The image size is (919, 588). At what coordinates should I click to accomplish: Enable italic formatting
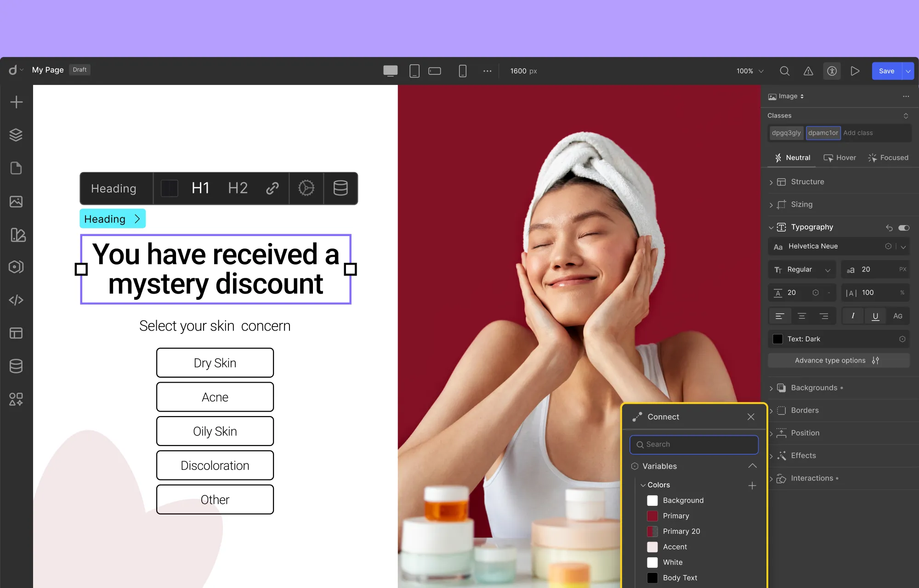[852, 316]
